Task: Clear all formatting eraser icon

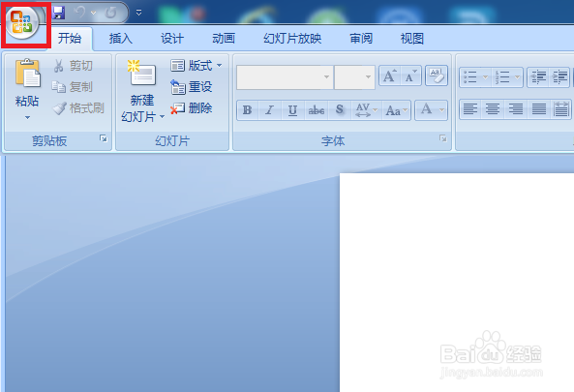Action: coord(436,75)
